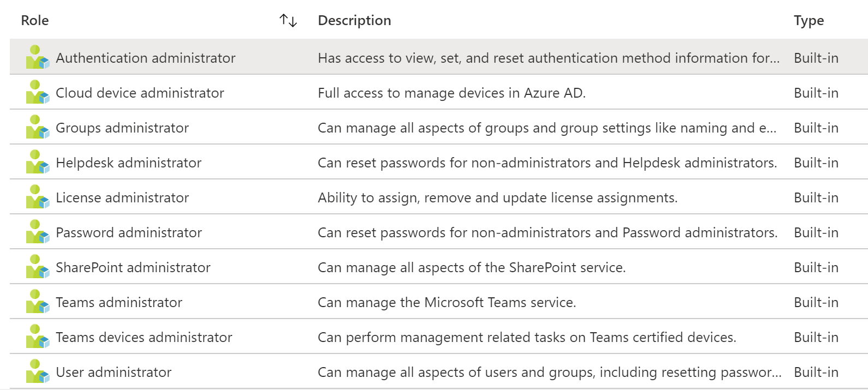
Task: Click the Teams devices administrator role icon
Action: 37,337
